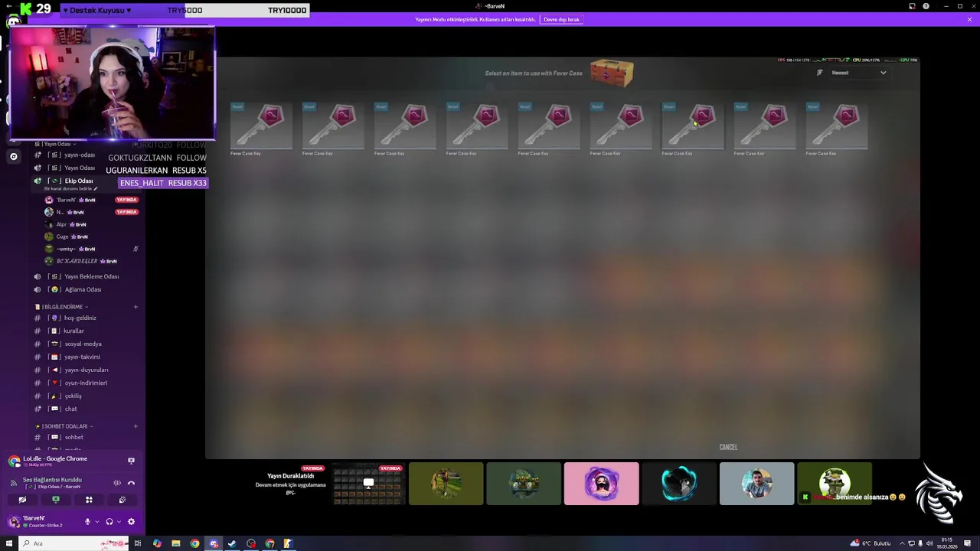Image resolution: width=980 pixels, height=551 pixels.
Task: Open the Windows Start menu
Action: click(x=9, y=543)
